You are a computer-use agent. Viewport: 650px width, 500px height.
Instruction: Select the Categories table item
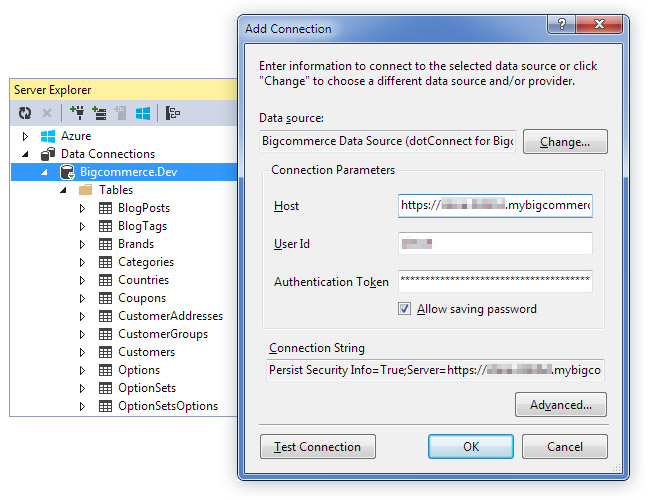click(145, 262)
